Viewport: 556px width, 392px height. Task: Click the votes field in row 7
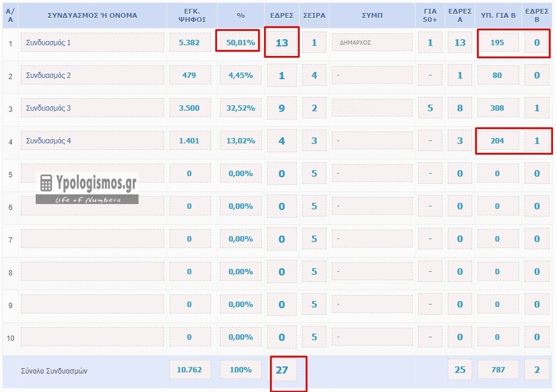click(x=190, y=239)
